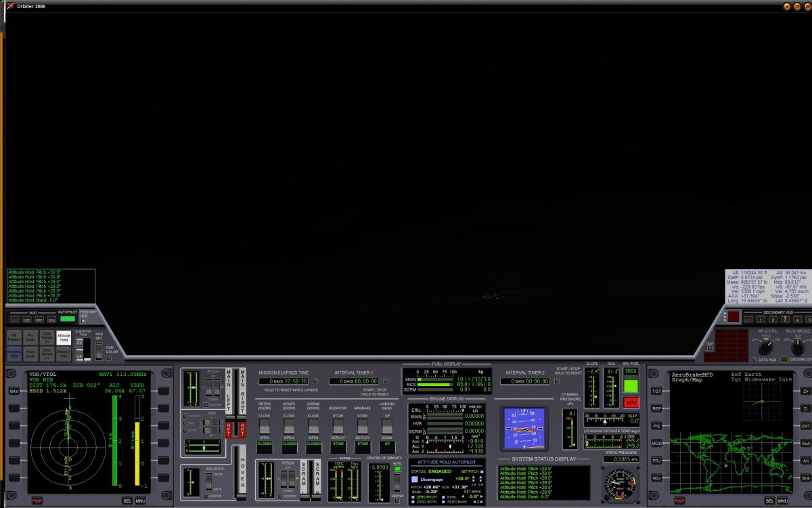
Task: Click HDv button on the right MFD
Action: [656, 478]
